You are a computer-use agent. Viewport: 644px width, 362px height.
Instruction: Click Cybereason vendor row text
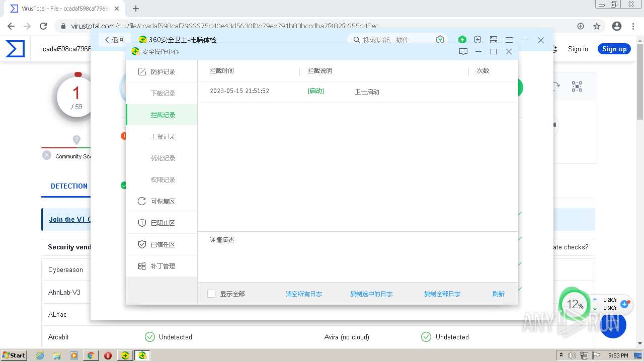tap(65, 270)
